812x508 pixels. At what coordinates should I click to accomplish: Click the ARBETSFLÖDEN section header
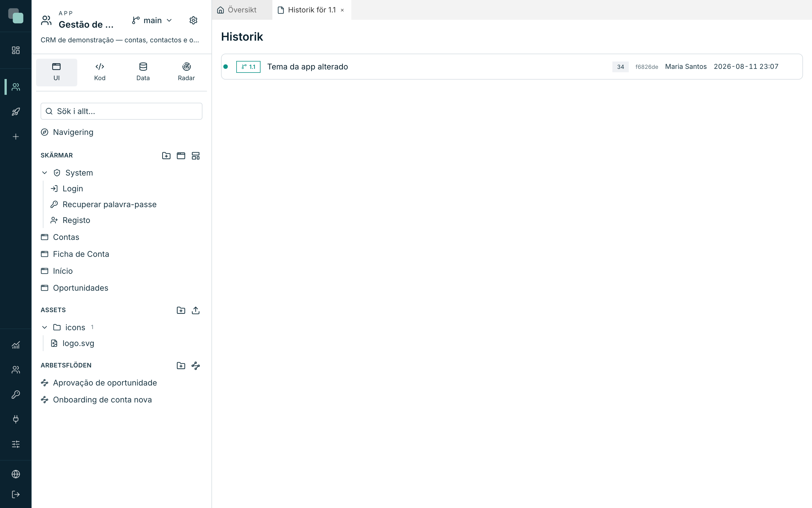click(66, 365)
